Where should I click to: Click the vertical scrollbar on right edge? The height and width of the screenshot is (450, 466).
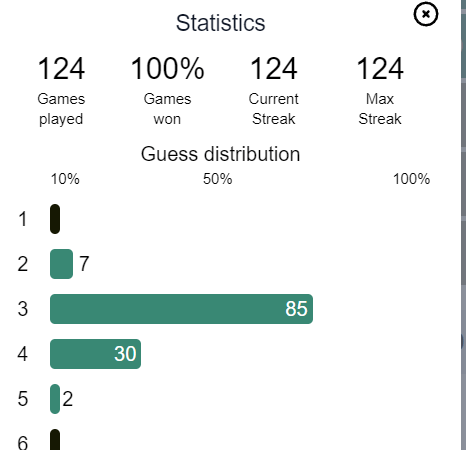[x=463, y=225]
